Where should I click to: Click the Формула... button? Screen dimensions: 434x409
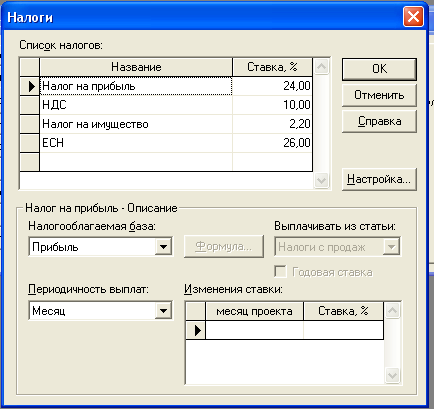tap(224, 247)
